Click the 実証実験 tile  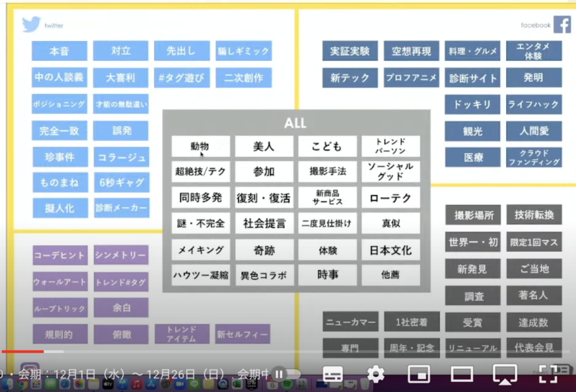click(x=350, y=51)
